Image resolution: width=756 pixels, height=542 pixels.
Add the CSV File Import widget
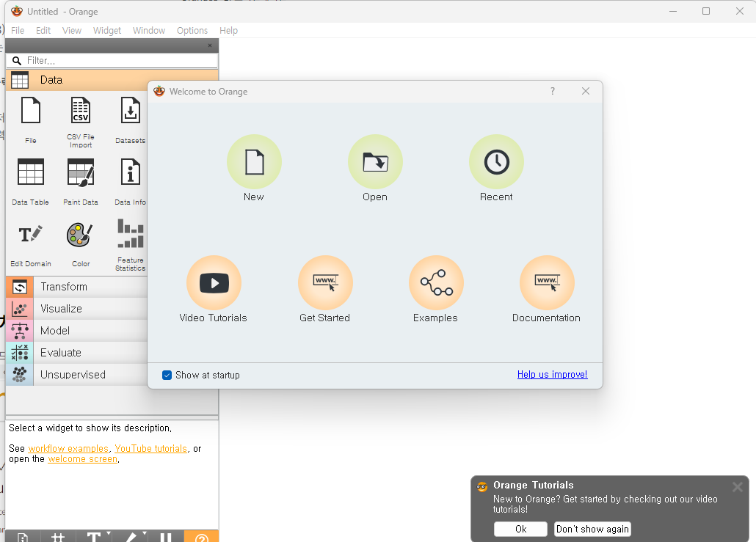[x=81, y=122]
